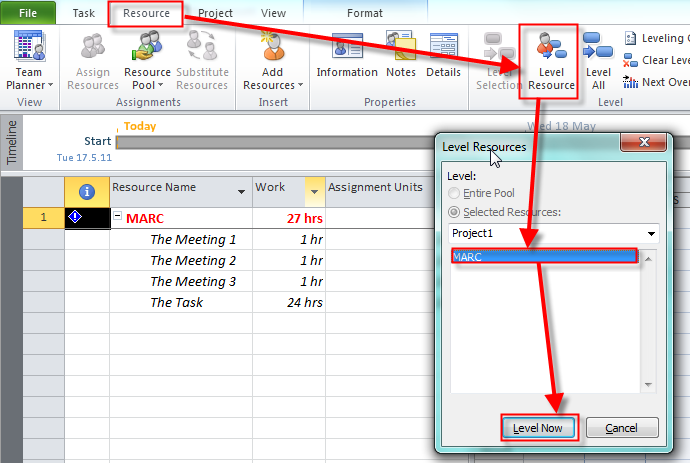Select the Selected Resources radio option
Image resolution: width=690 pixels, height=463 pixels.
(456, 212)
